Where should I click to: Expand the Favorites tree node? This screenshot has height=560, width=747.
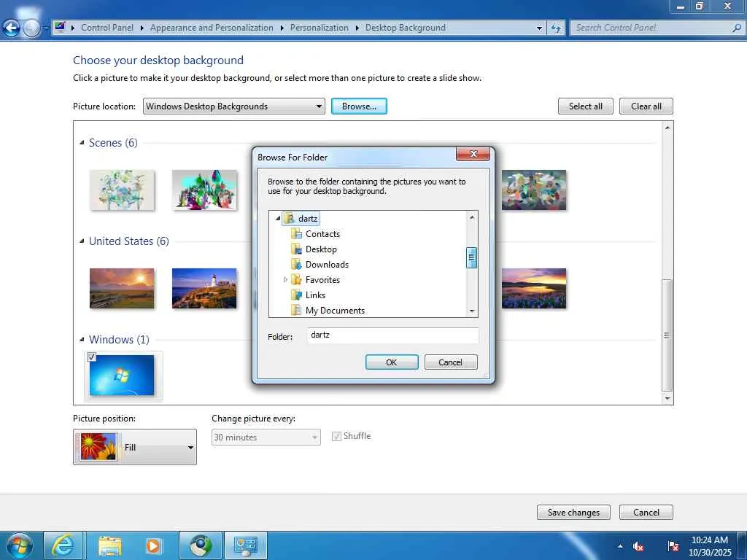pyautogui.click(x=285, y=279)
